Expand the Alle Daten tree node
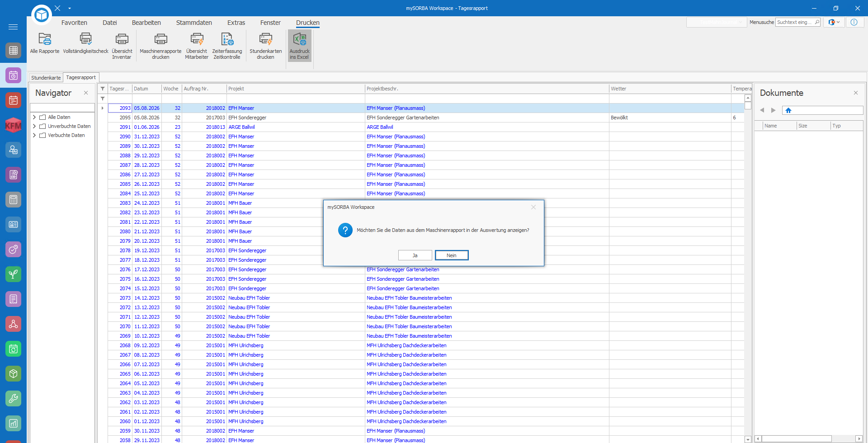Image resolution: width=868 pixels, height=443 pixels. tap(34, 117)
